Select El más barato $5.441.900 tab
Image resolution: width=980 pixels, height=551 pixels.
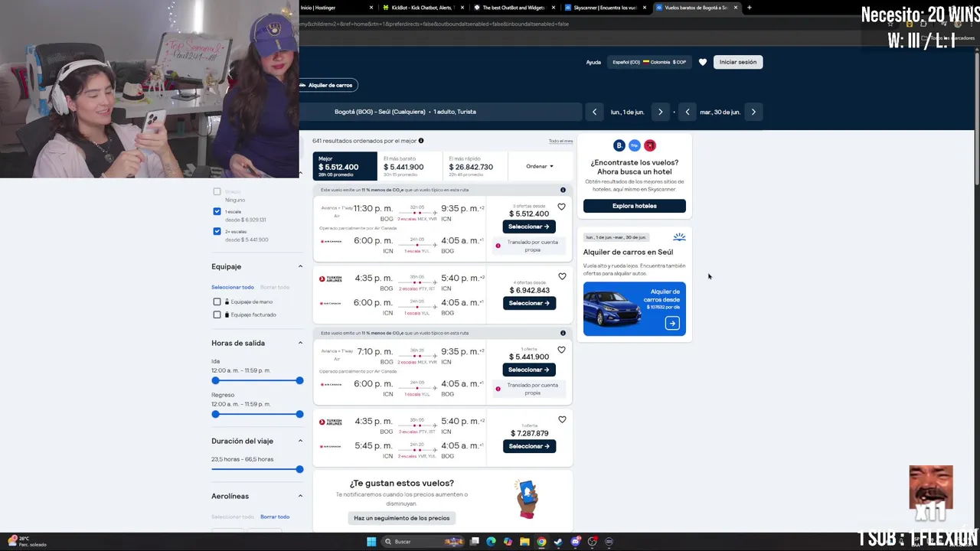click(x=410, y=166)
